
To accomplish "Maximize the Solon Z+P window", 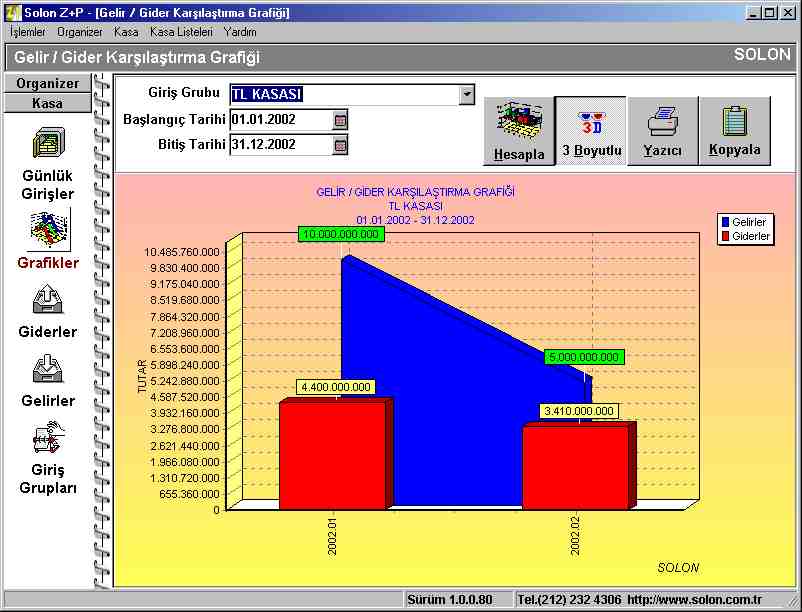I will pyautogui.click(x=768, y=13).
